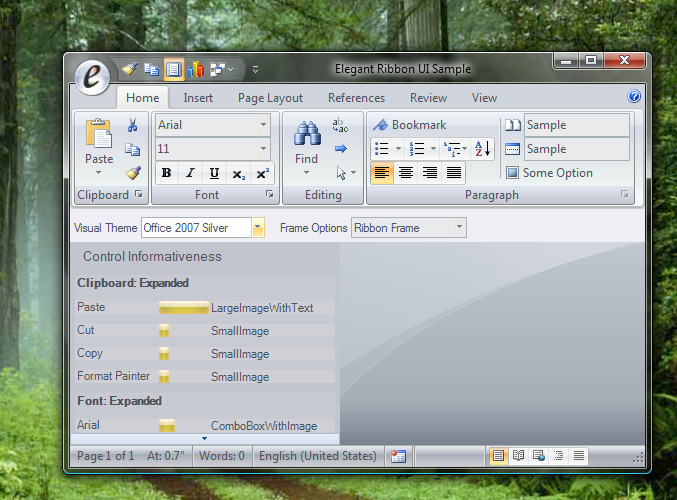This screenshot has height=500, width=677.
Task: Switch to the Insert tab
Action: (x=198, y=98)
